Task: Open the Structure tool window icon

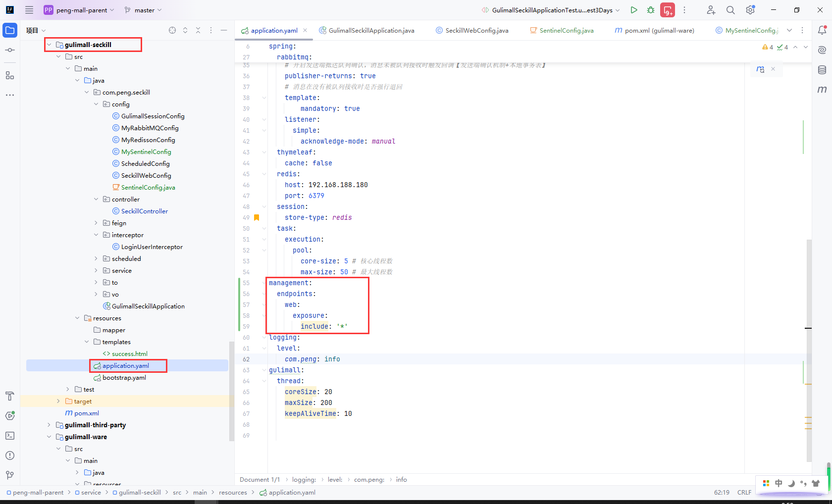Action: pos(10,75)
